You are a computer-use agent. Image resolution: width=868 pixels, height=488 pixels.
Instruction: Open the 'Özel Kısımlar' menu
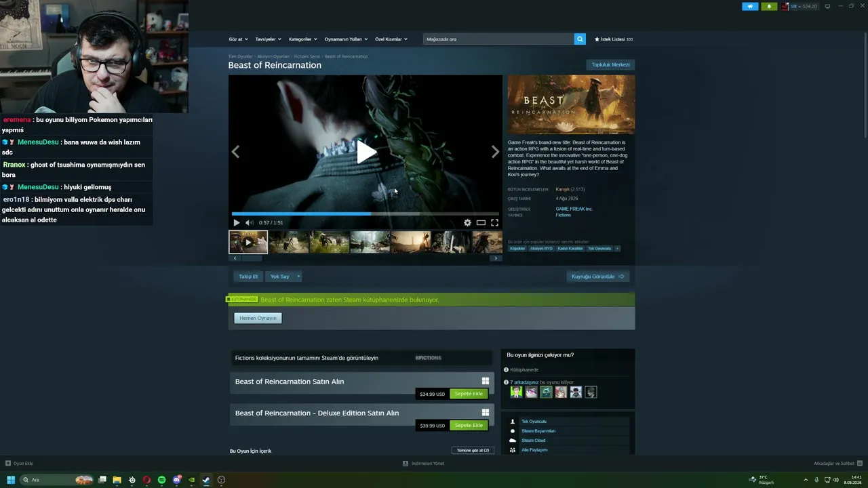[391, 39]
